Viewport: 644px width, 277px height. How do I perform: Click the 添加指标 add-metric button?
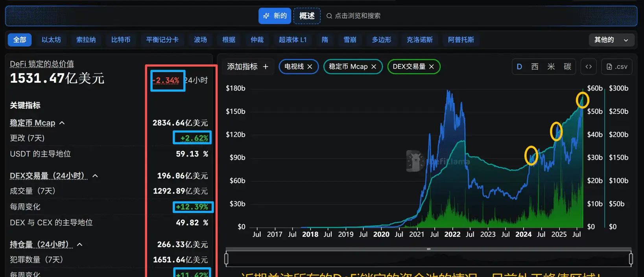click(x=248, y=67)
